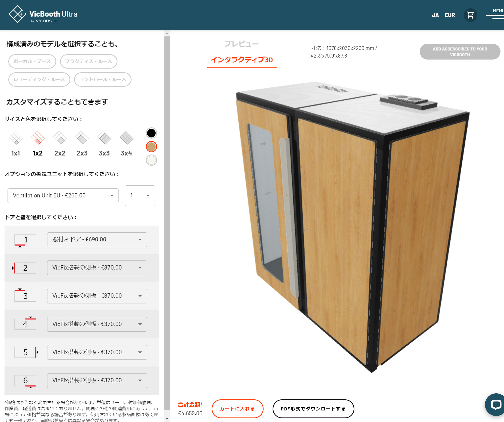This screenshot has width=504, height=422.
Task: Choose the wood brown booth color
Action: [x=151, y=147]
